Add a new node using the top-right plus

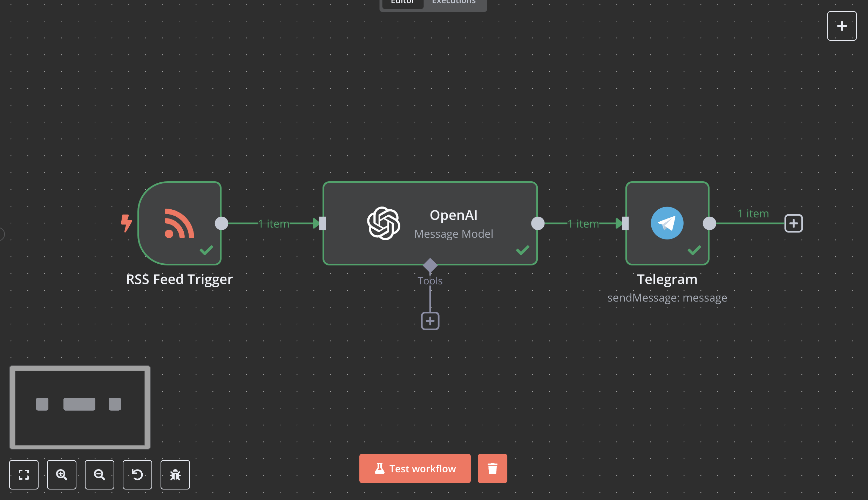[x=841, y=26]
